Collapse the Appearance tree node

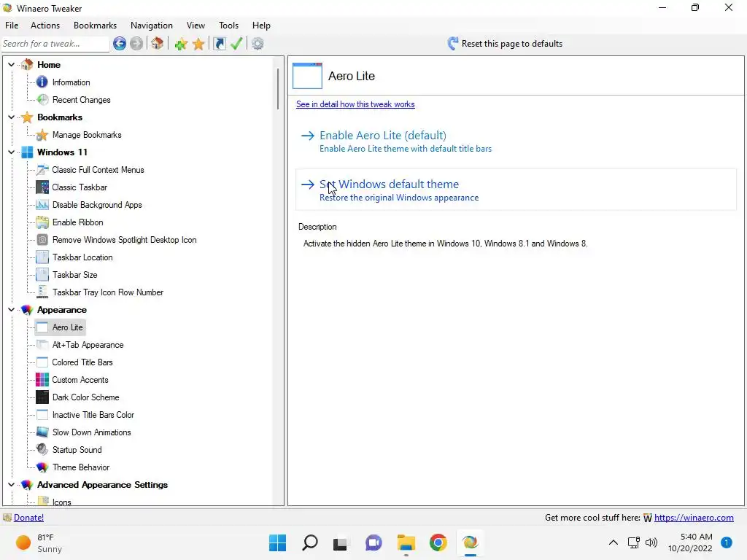click(x=12, y=309)
